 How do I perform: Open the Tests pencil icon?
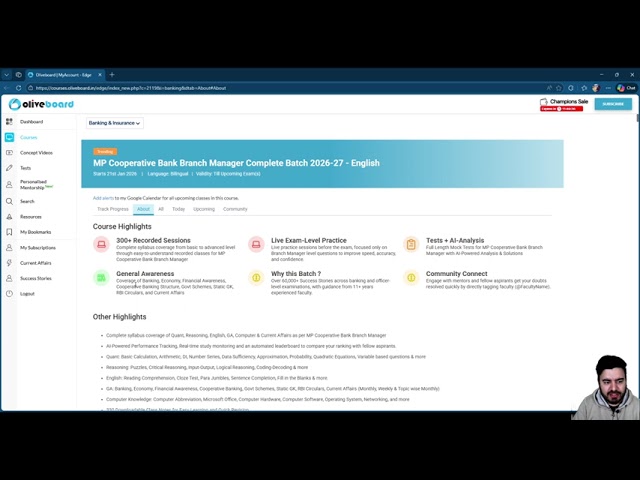point(9,168)
